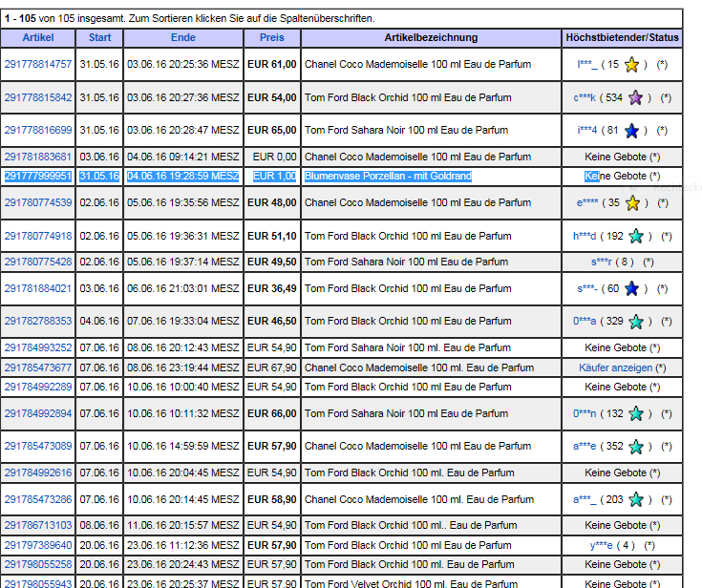Open article number 291784992616
The image size is (702, 588).
tap(38, 473)
